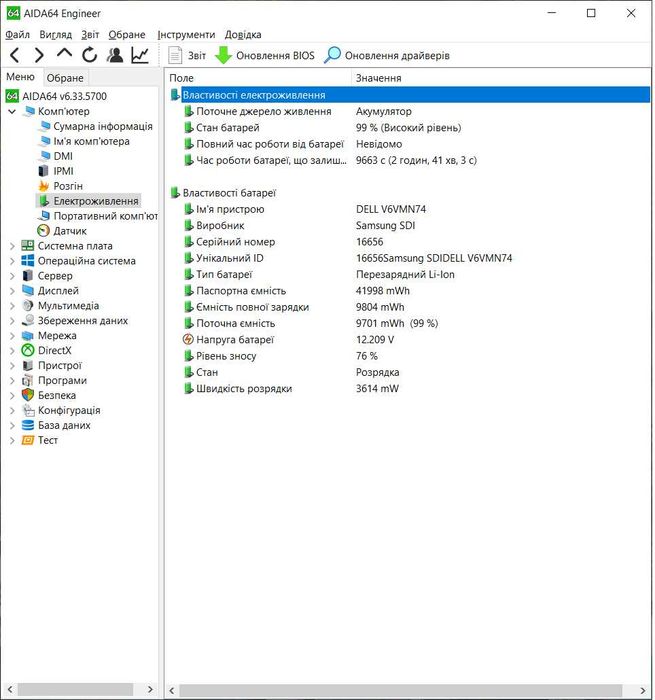Go up one level with Up arrow
Viewport: 655px width, 700px height.
[64, 54]
